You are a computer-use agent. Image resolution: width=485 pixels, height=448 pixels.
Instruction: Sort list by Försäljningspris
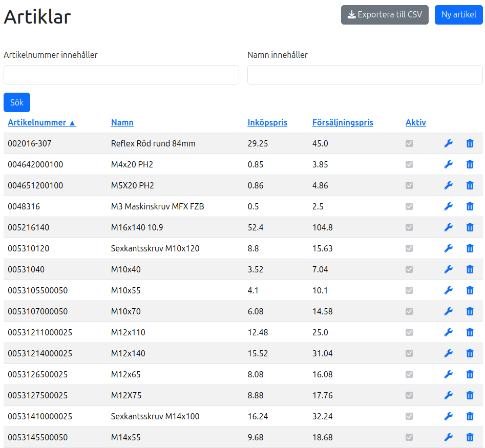343,122
